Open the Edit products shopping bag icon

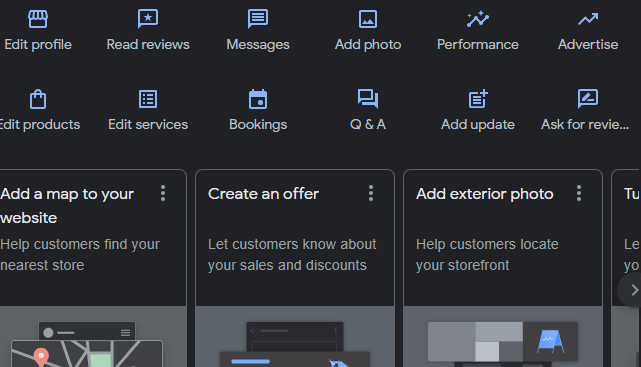[38, 99]
